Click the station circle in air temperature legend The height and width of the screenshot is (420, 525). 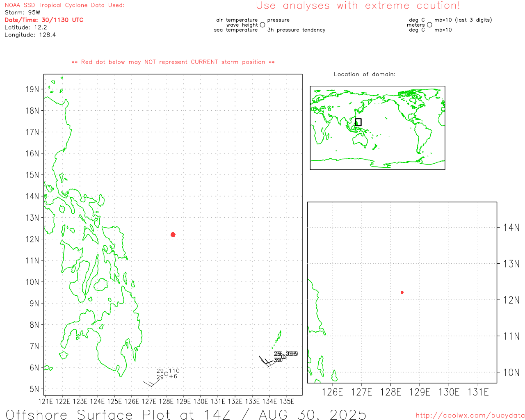262,25
